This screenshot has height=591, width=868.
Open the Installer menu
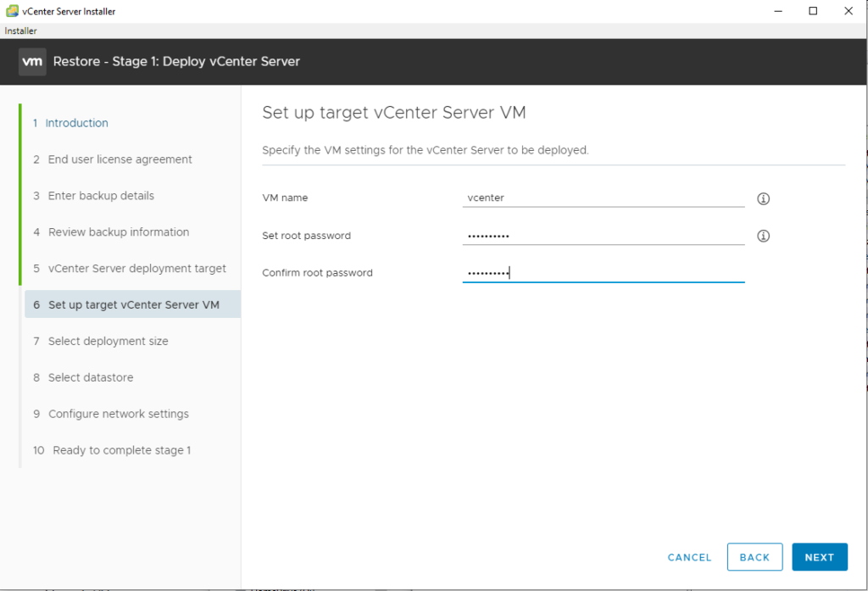(x=20, y=31)
